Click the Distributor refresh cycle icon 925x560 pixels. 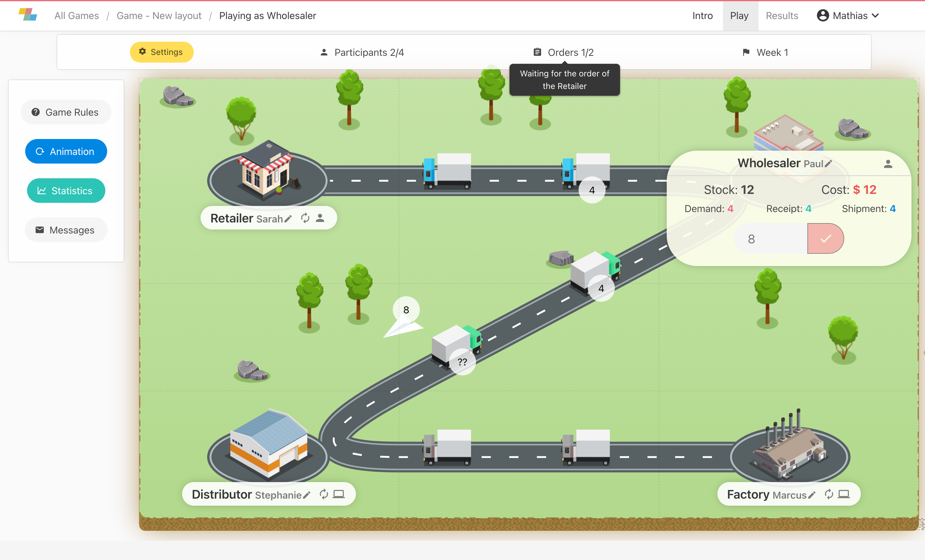click(324, 494)
